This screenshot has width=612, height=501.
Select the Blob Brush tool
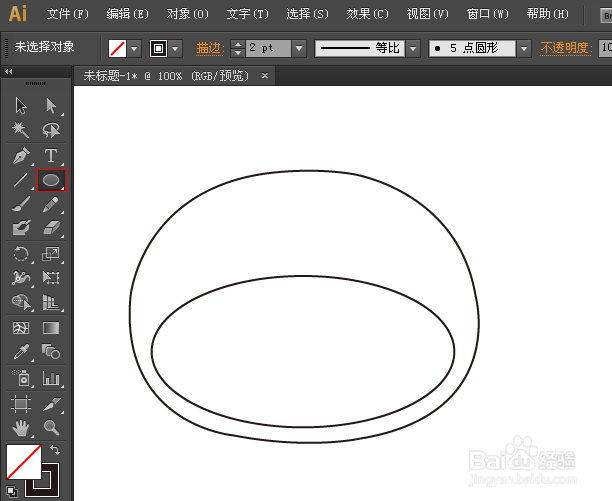click(21, 228)
